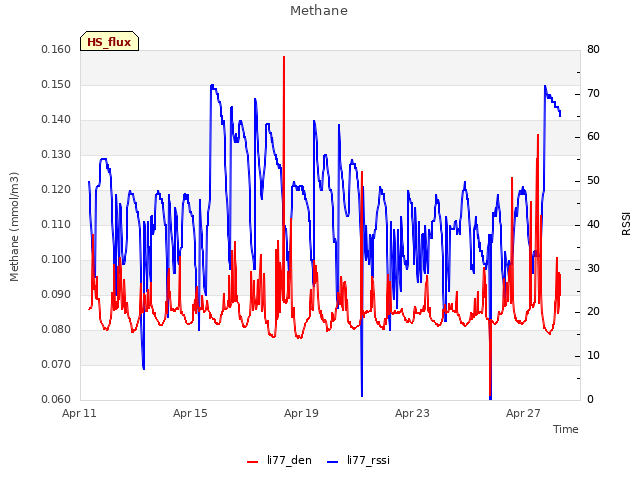
Task: Click the 80 RSSI axis value
Action: tap(593, 49)
